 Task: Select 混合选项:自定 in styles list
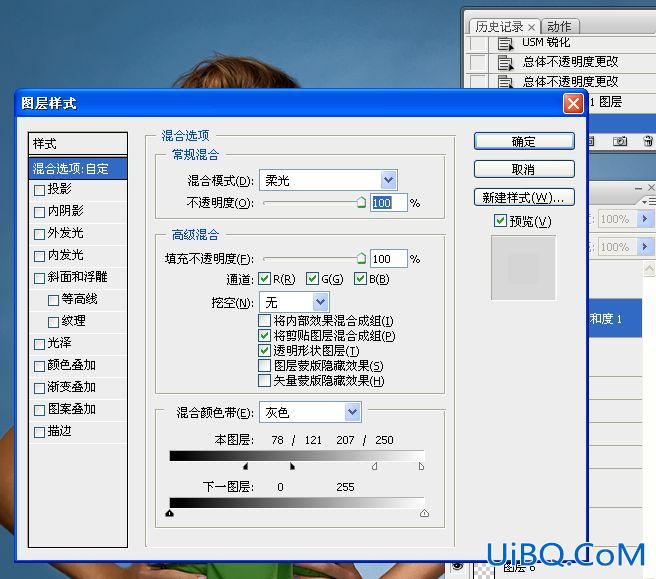[x=78, y=169]
